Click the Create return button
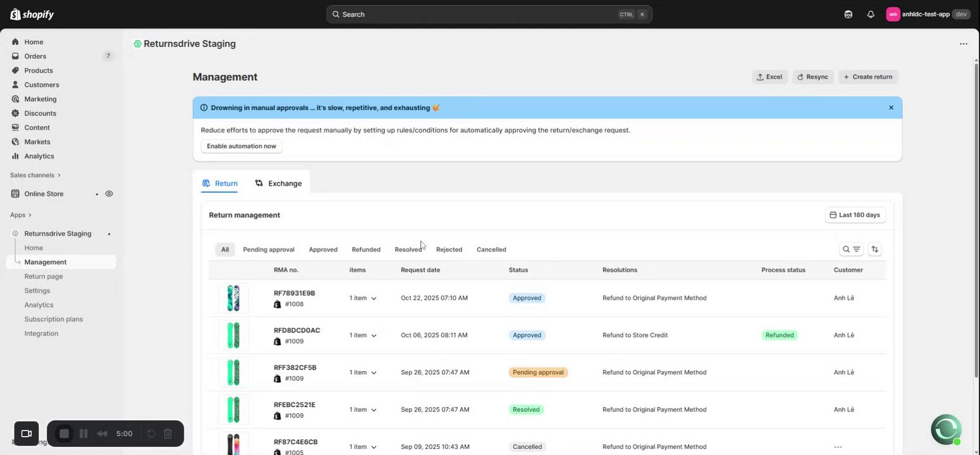Image resolution: width=980 pixels, height=455 pixels. pos(868,77)
